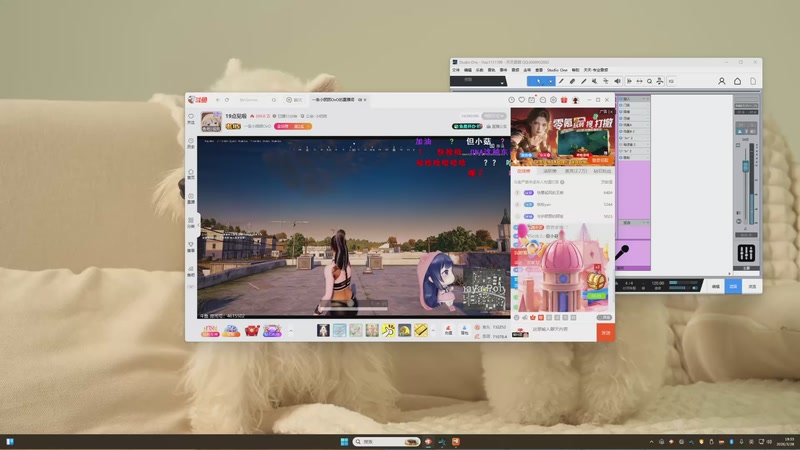Open the mixer faders icon panel in Studio One
800x450 pixels.
click(746, 253)
